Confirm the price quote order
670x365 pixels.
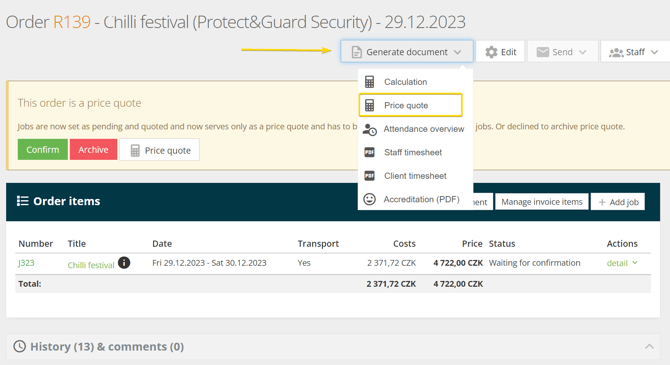[x=43, y=150]
